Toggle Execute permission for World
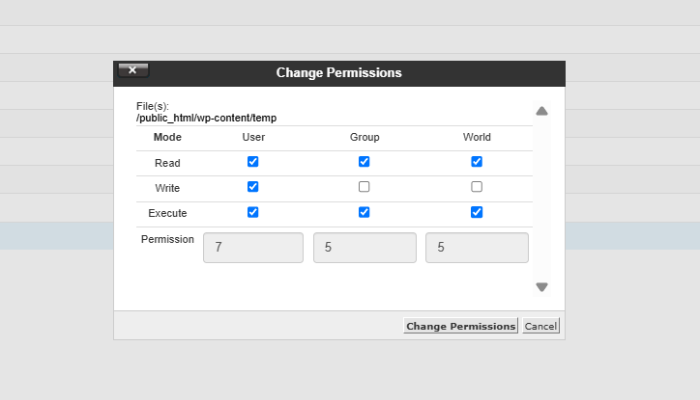Screen dimensions: 700x400 (477, 212)
